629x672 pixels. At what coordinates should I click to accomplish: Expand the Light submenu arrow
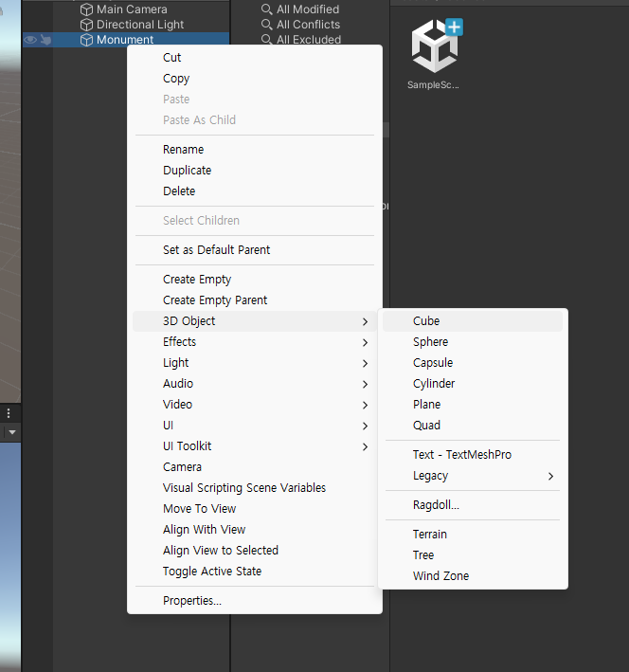point(365,363)
